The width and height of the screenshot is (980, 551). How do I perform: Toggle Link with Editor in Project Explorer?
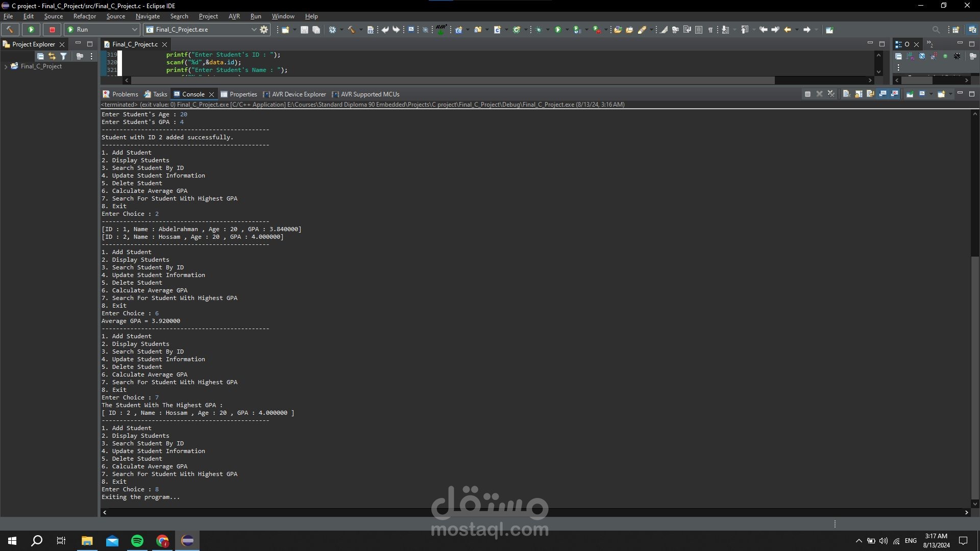coord(52,56)
